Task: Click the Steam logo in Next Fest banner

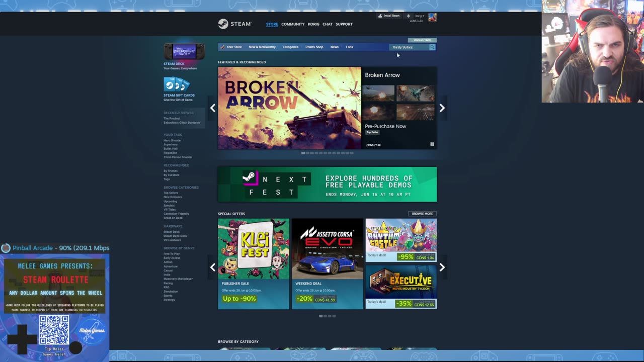Action: click(x=249, y=177)
